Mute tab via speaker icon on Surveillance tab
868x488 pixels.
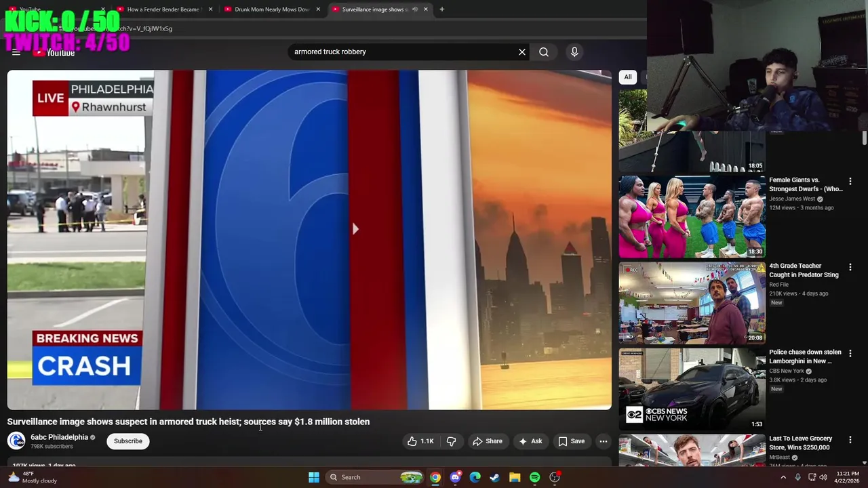[x=414, y=9]
